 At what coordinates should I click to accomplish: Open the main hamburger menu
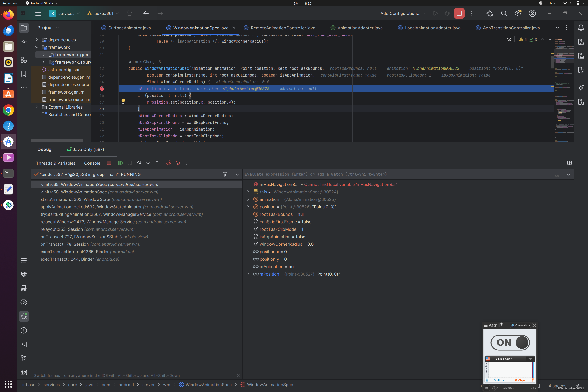tap(38, 13)
